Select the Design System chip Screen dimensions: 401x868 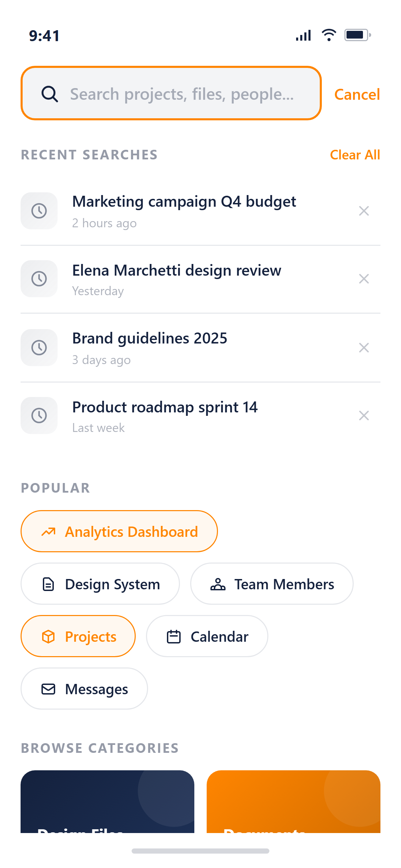click(100, 584)
